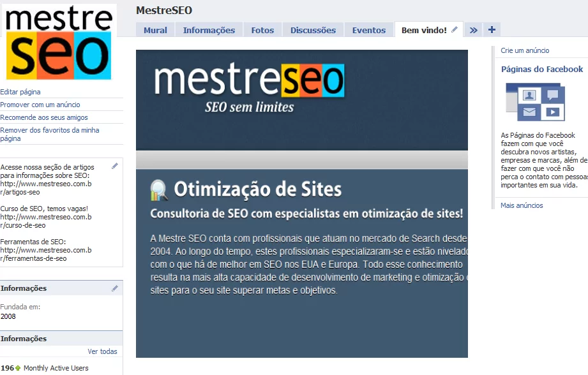The image size is (588, 375).
Task: Open the Eventos tab
Action: click(368, 30)
